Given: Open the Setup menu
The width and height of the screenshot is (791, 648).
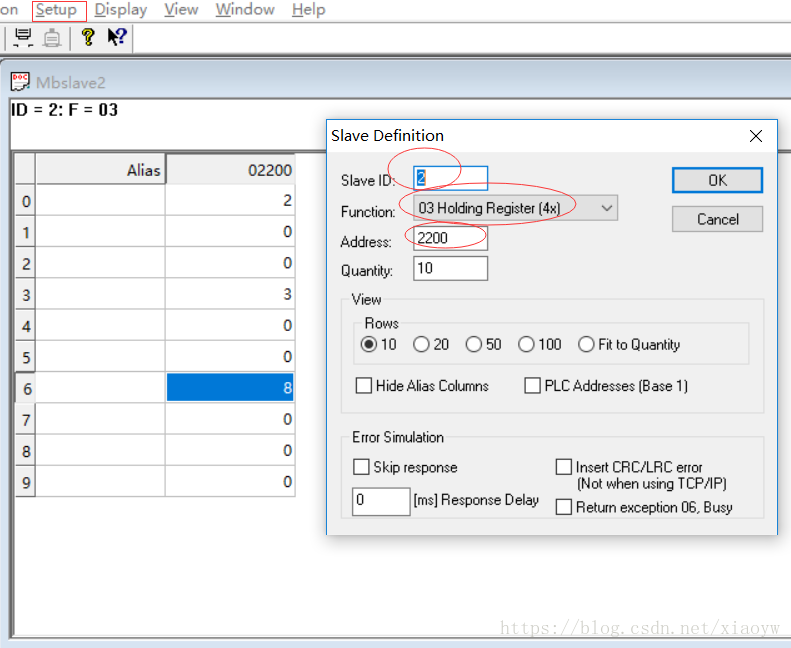Looking at the screenshot, I should pos(56,10).
